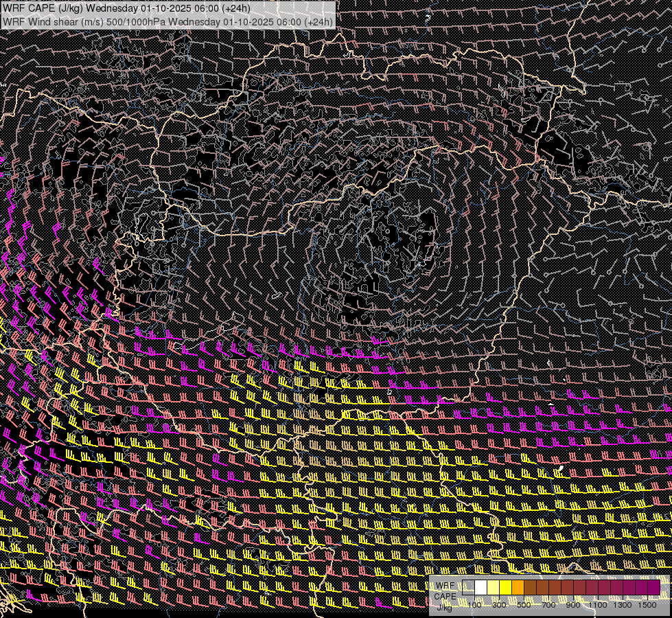Click the 1500 maximum legend value
The image size is (672, 618).
[x=647, y=605]
